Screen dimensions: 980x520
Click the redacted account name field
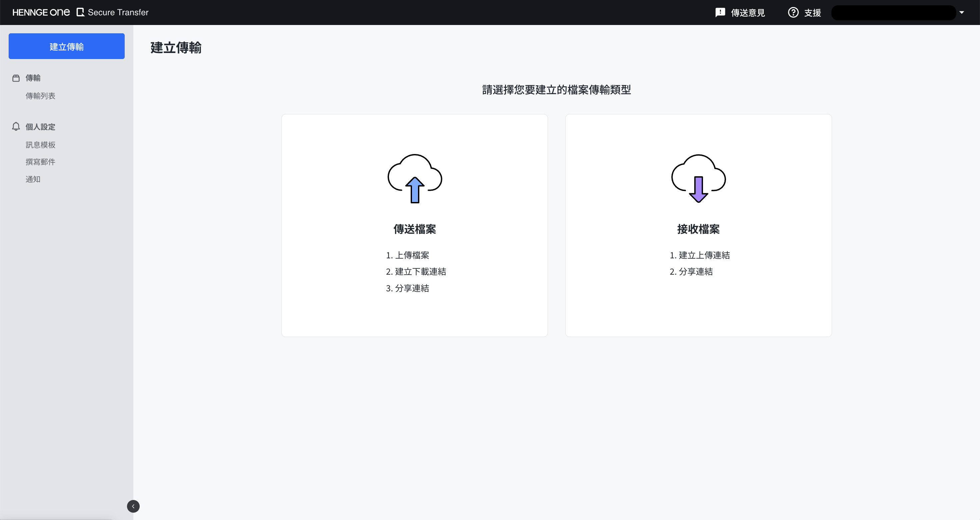coord(893,13)
